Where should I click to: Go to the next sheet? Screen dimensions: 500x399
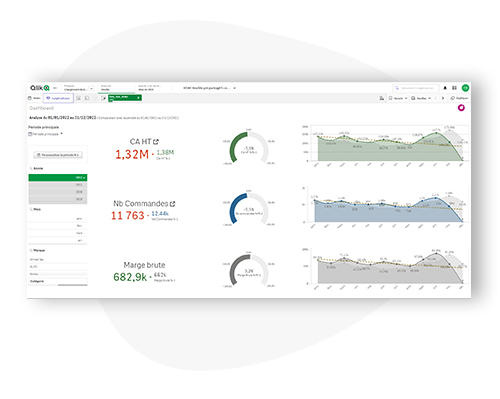tap(443, 98)
